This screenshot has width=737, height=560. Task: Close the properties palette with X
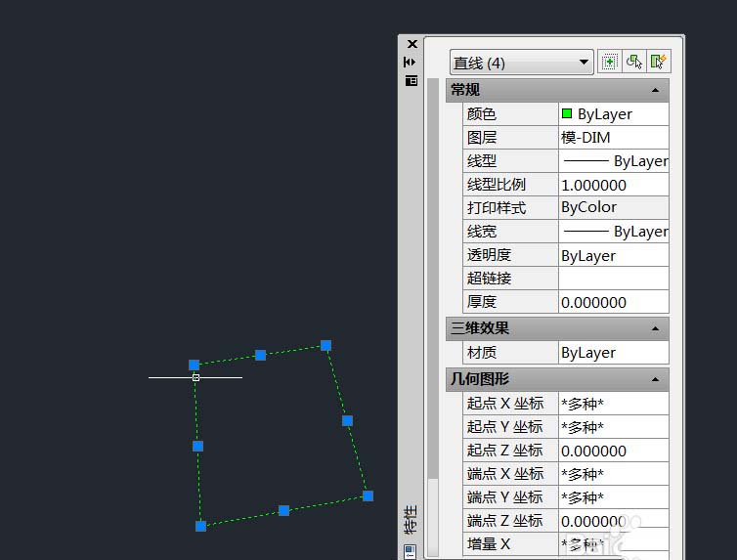(x=412, y=44)
